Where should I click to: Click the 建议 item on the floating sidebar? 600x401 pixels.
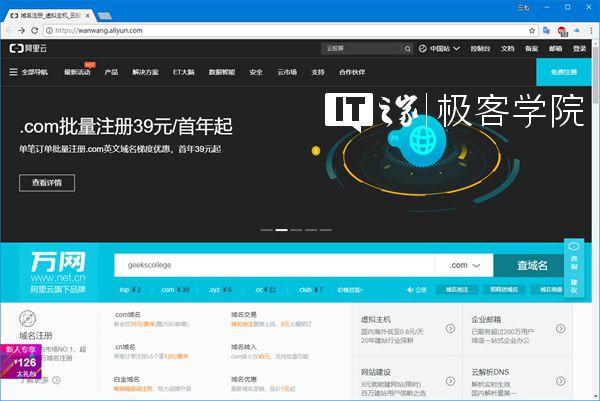tap(574, 285)
